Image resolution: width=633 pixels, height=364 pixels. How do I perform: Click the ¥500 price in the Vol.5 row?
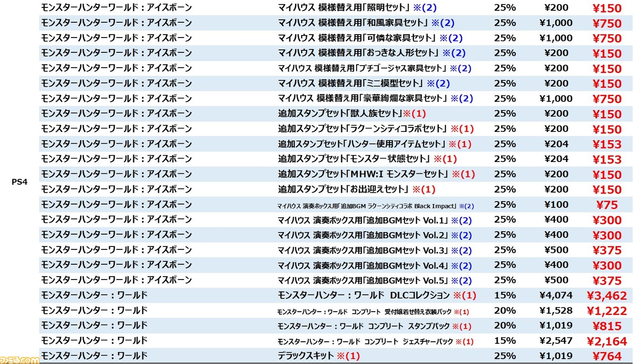pos(556,280)
